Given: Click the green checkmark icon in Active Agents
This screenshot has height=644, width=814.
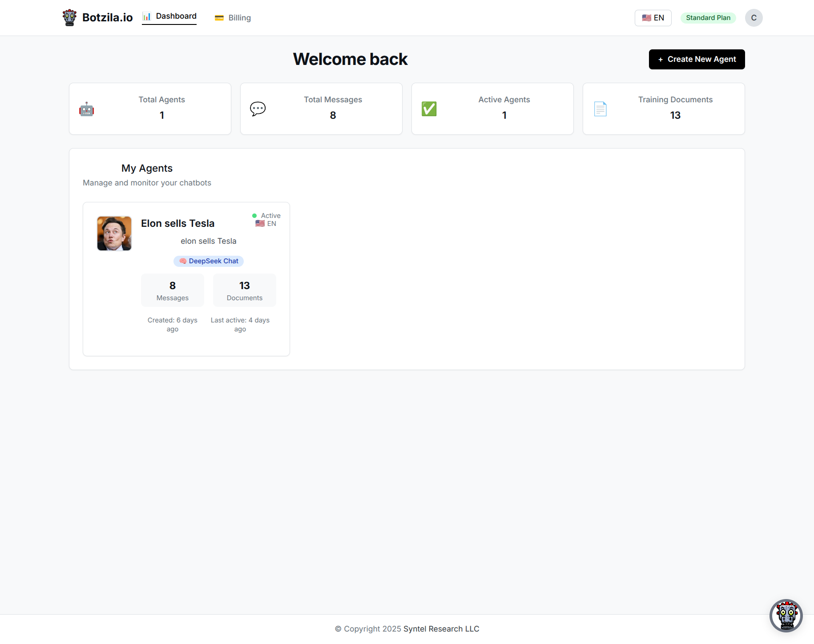Looking at the screenshot, I should pyautogui.click(x=429, y=109).
